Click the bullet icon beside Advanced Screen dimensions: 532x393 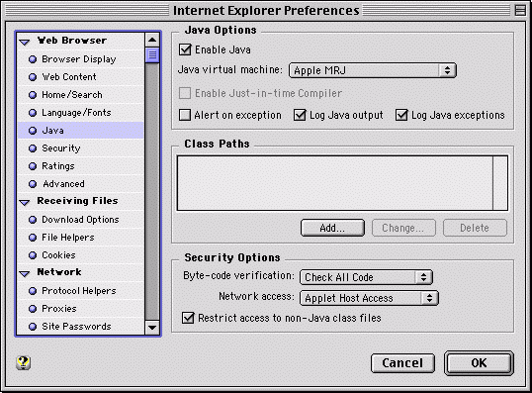click(33, 184)
